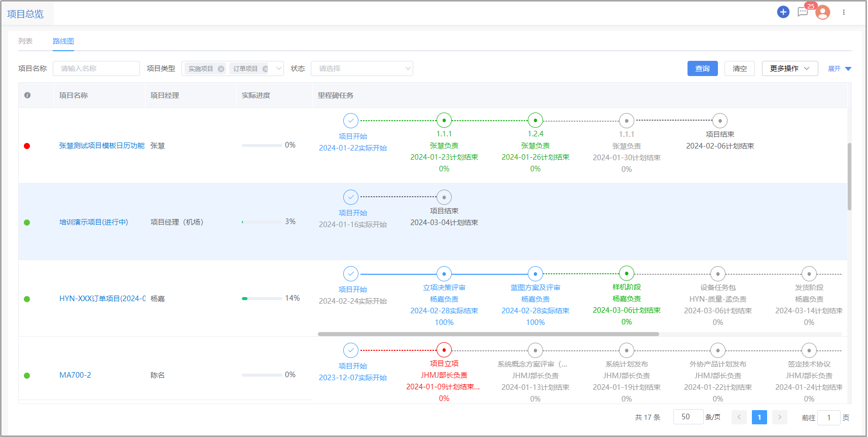Click the info icon in table header
Image resolution: width=868 pixels, height=437 pixels.
tap(27, 95)
